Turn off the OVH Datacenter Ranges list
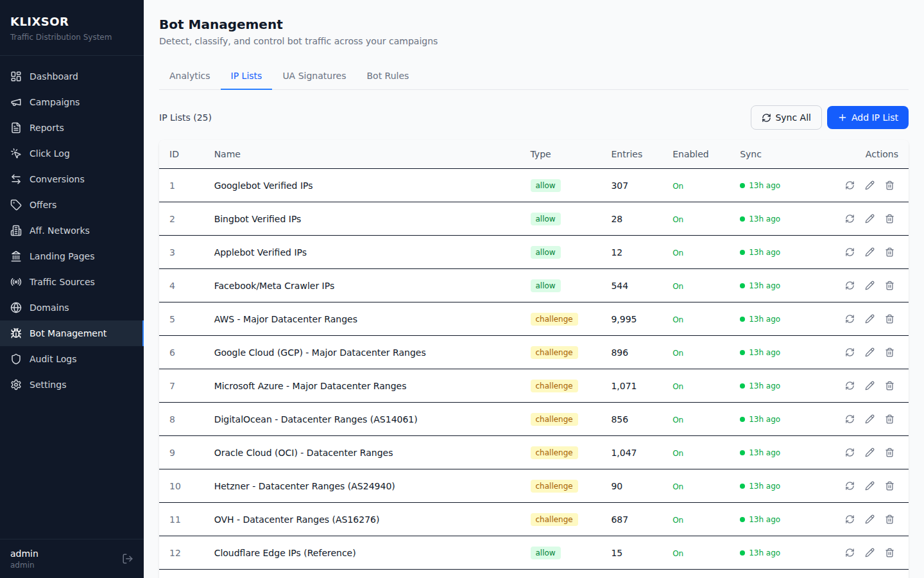The height and width of the screenshot is (578, 924). 678,520
